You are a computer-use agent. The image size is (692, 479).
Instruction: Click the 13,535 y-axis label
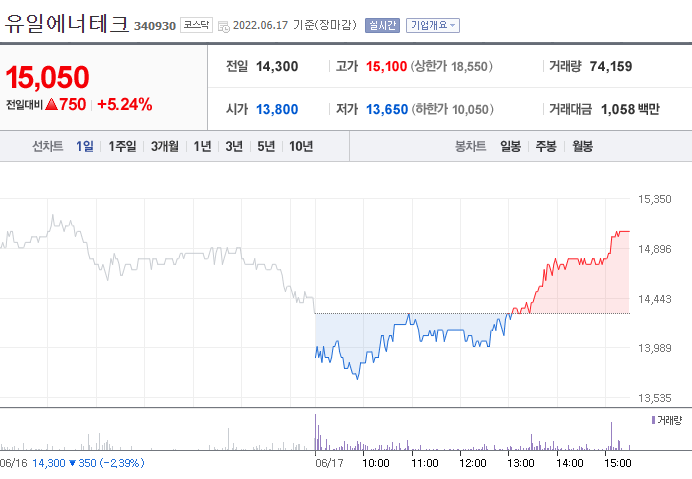[654, 398]
